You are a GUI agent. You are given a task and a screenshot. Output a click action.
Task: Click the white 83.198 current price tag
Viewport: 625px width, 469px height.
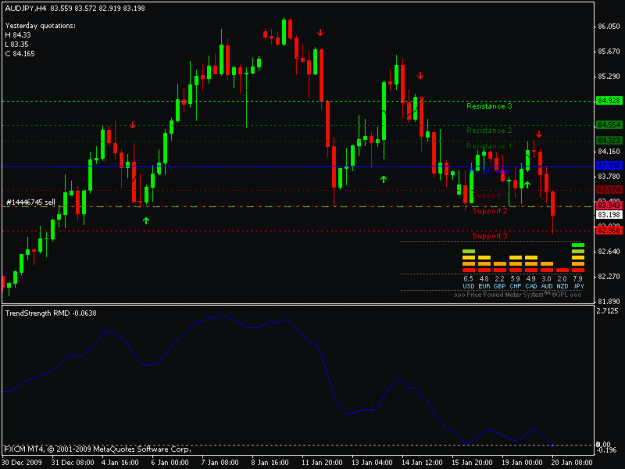coord(609,215)
